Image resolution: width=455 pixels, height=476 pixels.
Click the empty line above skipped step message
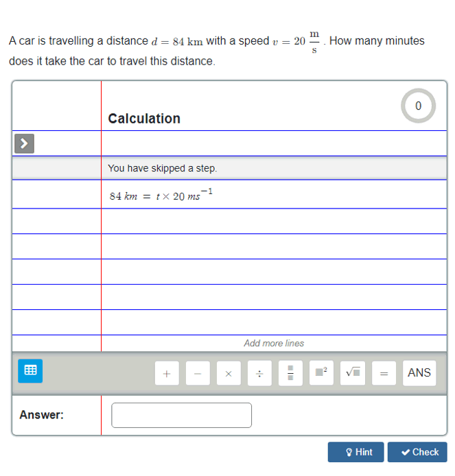273,143
